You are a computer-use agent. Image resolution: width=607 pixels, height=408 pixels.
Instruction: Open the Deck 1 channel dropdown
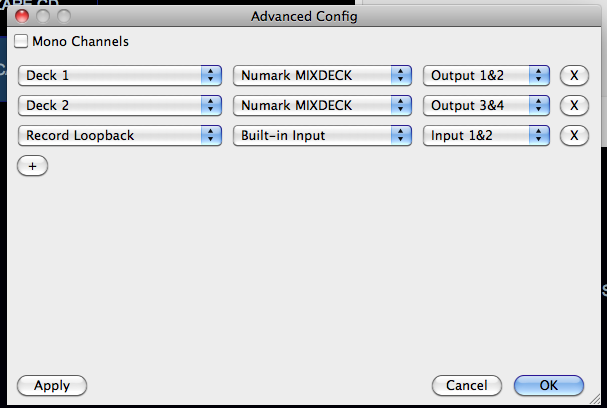pos(119,75)
